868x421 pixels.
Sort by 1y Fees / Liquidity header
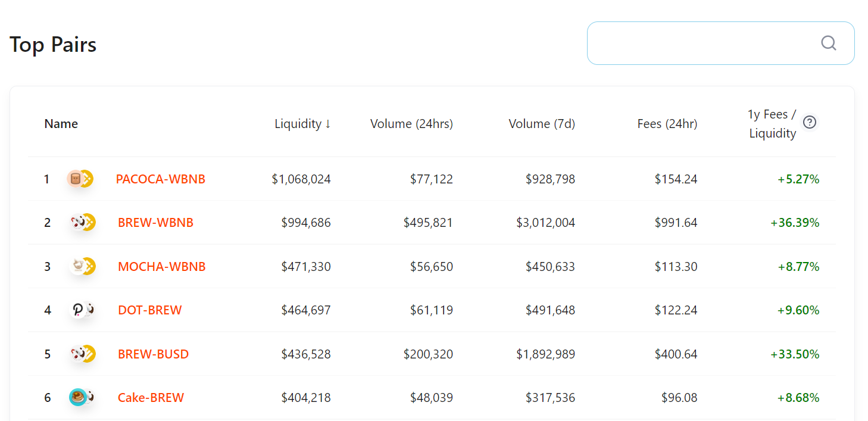click(772, 124)
